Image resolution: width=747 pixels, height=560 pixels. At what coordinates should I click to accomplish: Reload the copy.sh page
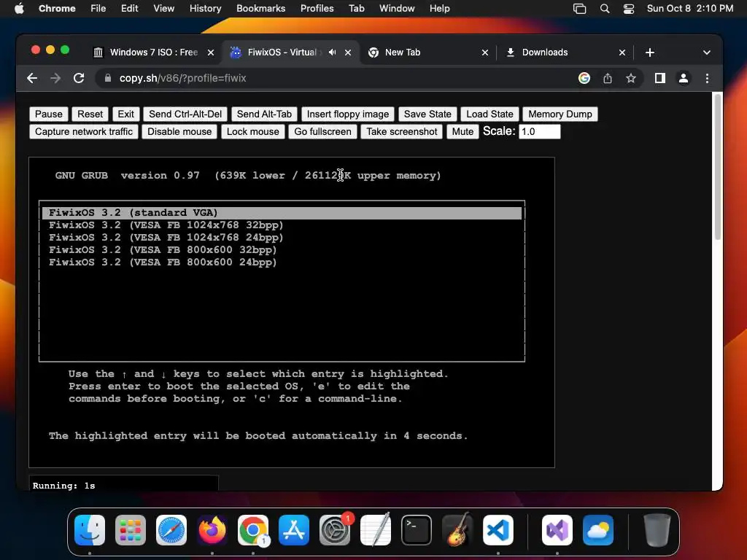coord(79,78)
